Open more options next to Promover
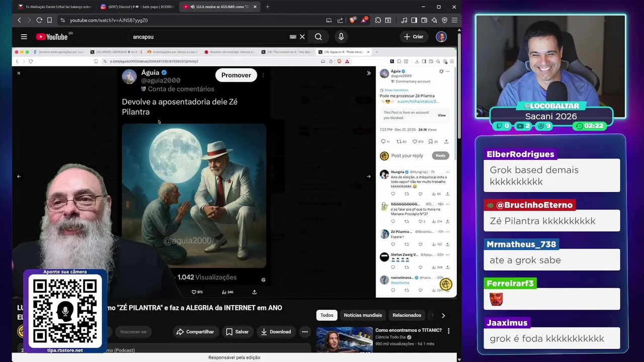Image resolution: width=644 pixels, height=362 pixels. [x=263, y=75]
